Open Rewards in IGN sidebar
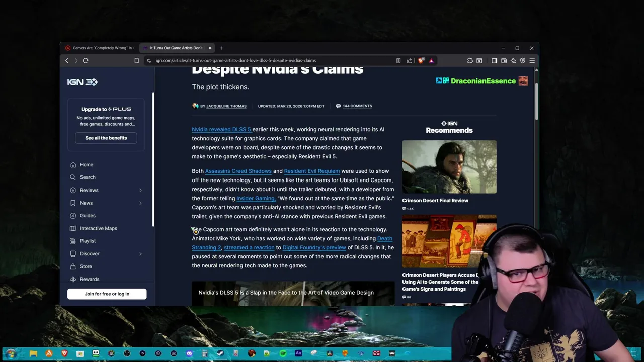Screen dimensions: 644x362 [89, 279]
